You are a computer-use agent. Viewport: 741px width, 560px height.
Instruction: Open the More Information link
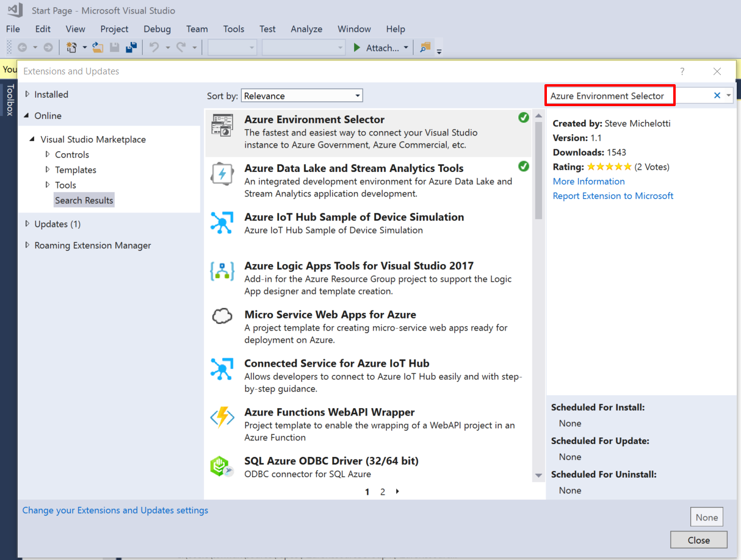(x=588, y=181)
